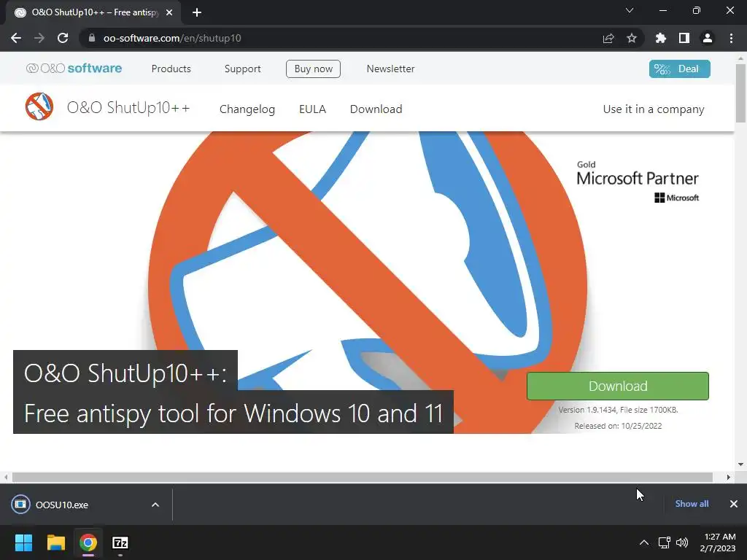
Task: Open network status tray icon
Action: coord(664,542)
